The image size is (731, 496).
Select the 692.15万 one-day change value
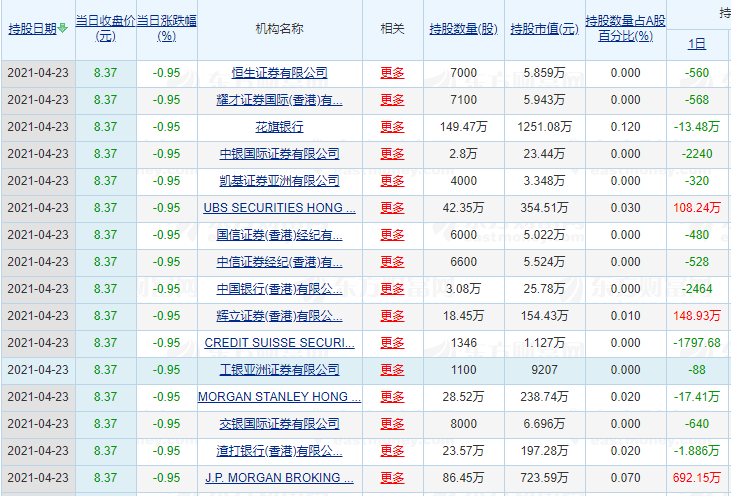pyautogui.click(x=697, y=478)
